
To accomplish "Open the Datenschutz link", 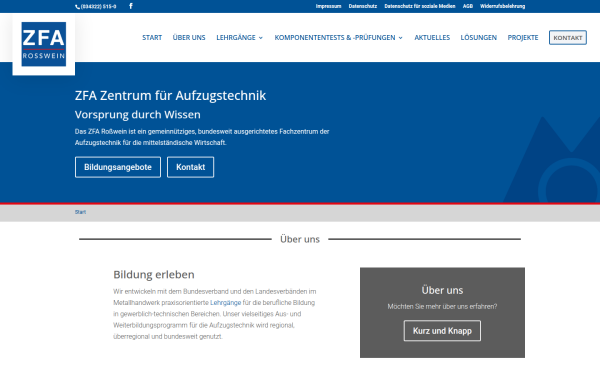I will tap(363, 6).
